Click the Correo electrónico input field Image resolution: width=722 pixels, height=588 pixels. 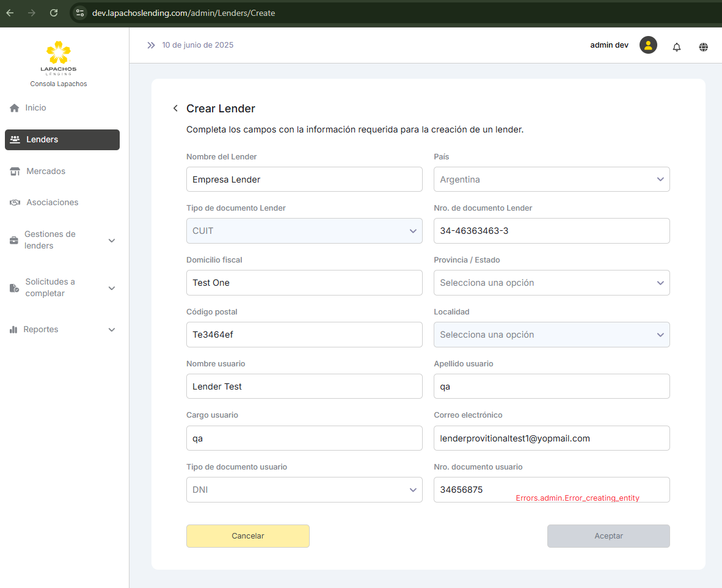(551, 438)
